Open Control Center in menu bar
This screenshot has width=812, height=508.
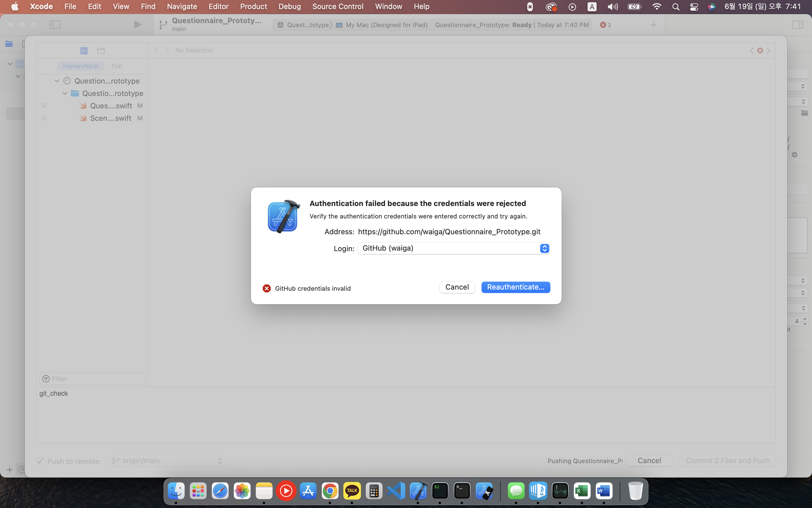[694, 7]
